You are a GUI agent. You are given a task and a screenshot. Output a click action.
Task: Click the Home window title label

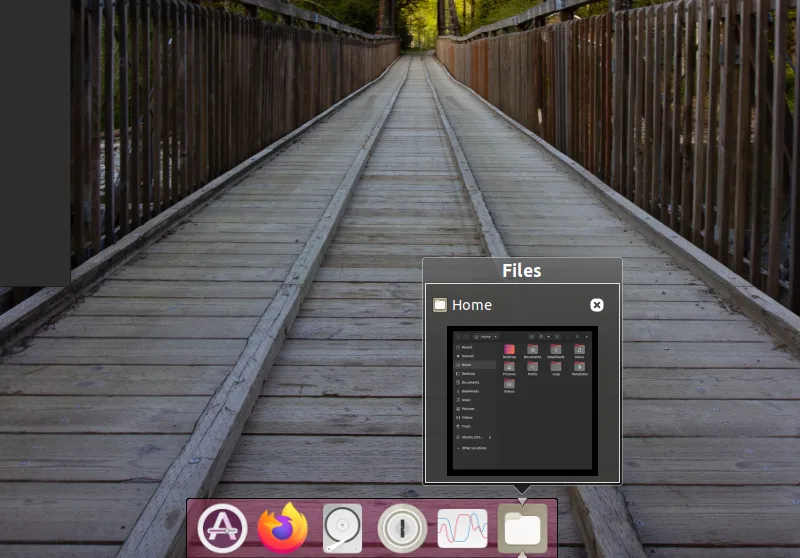(471, 305)
